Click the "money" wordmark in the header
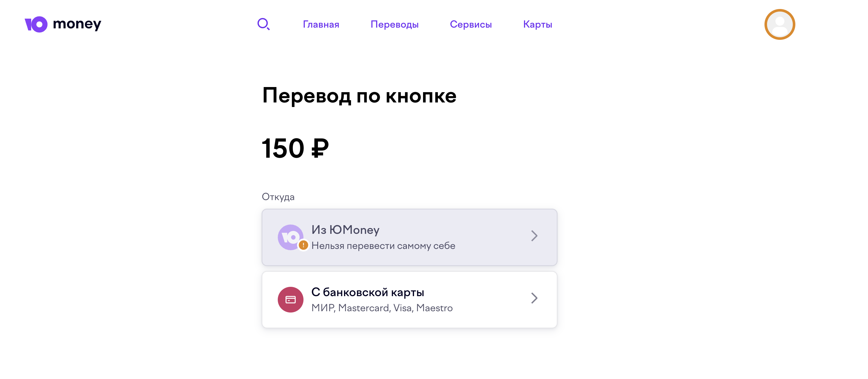 [77, 24]
